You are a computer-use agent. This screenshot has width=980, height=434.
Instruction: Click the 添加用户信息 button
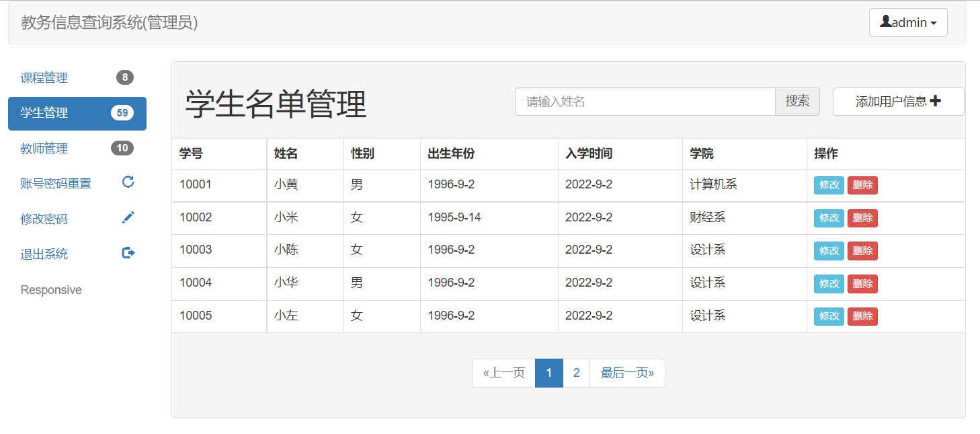pyautogui.click(x=899, y=102)
